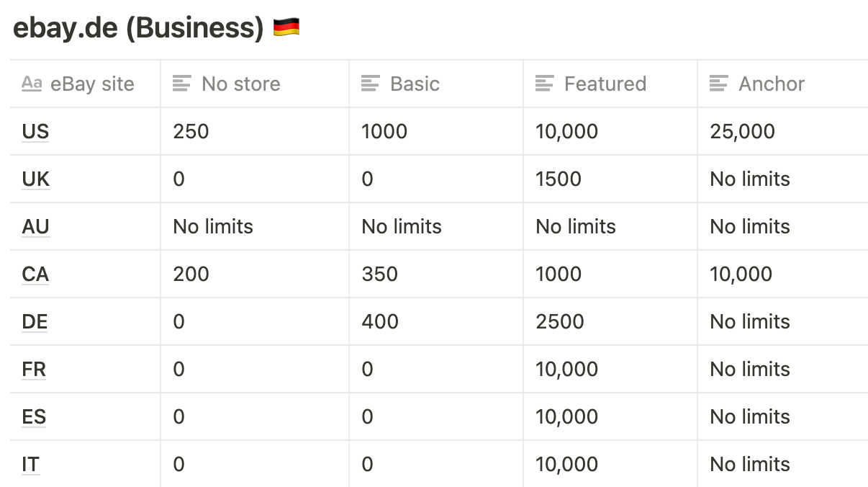Open the UK row page
This screenshot has width=868, height=487.
(36, 179)
